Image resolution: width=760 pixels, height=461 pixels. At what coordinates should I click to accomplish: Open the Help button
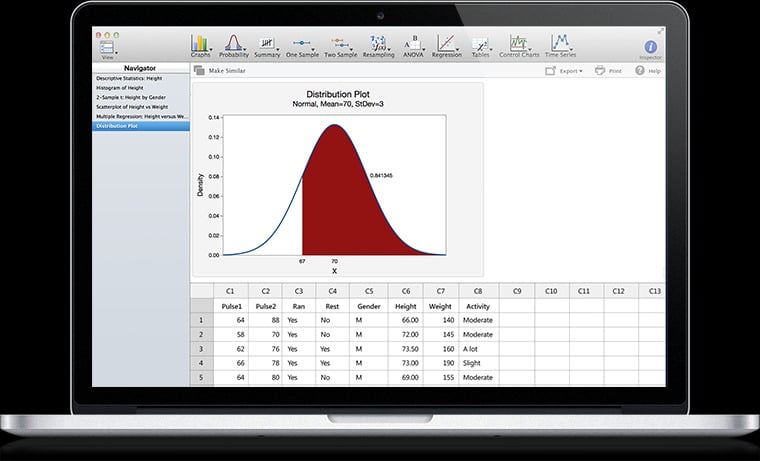[648, 71]
